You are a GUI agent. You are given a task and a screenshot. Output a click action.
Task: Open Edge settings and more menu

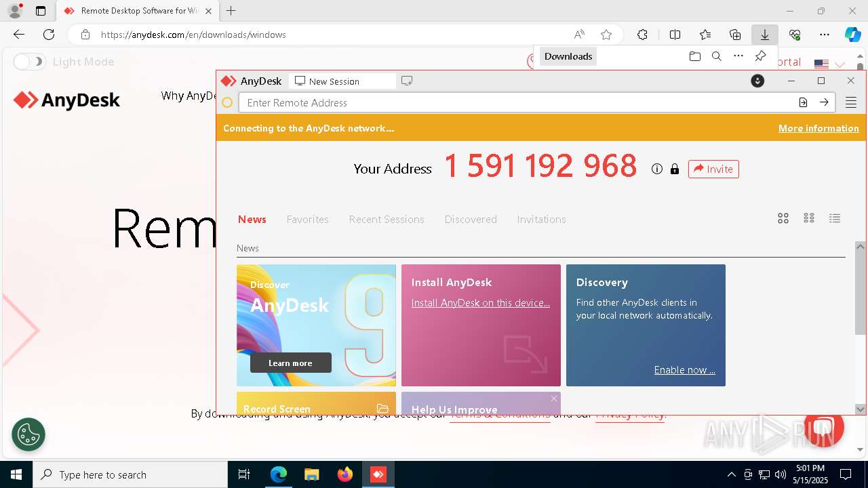(825, 35)
